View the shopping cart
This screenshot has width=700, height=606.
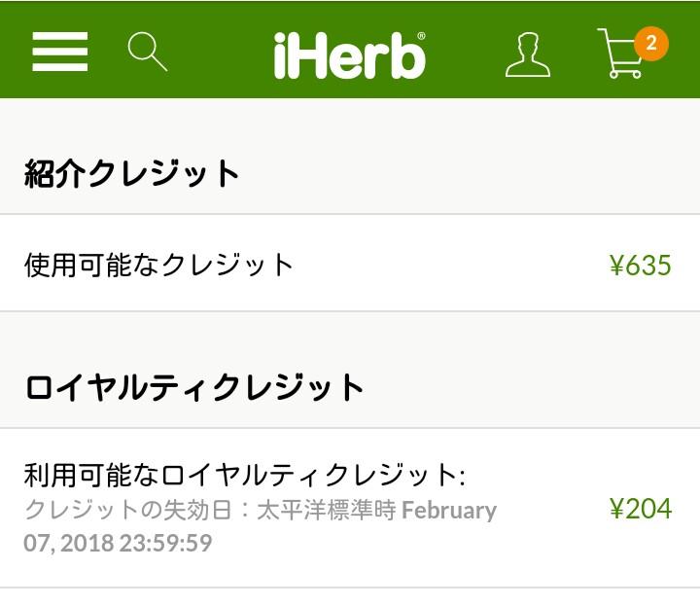tap(620, 54)
